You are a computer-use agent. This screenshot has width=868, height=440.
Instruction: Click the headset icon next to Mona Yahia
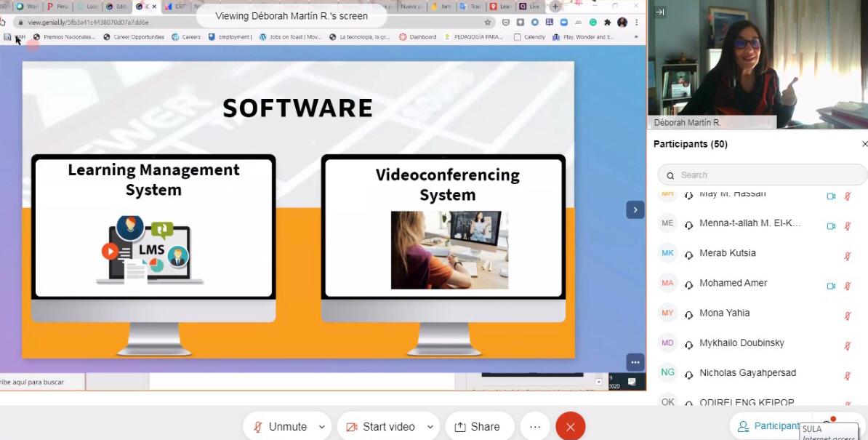(x=688, y=316)
